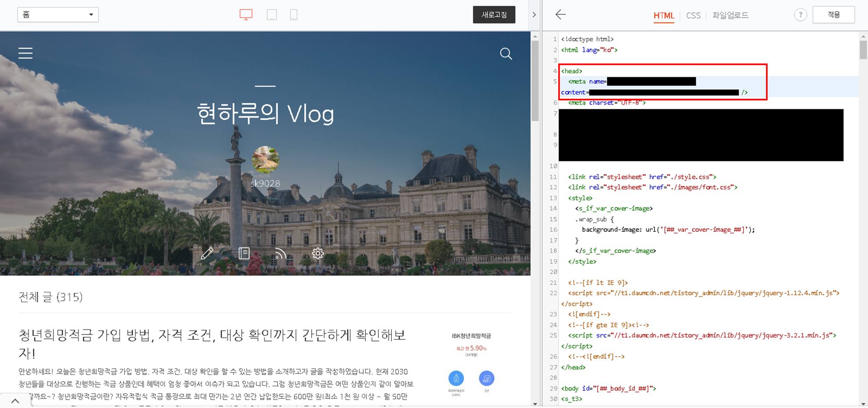868x408 pixels.
Task: Open the help question mark icon
Action: 800,15
